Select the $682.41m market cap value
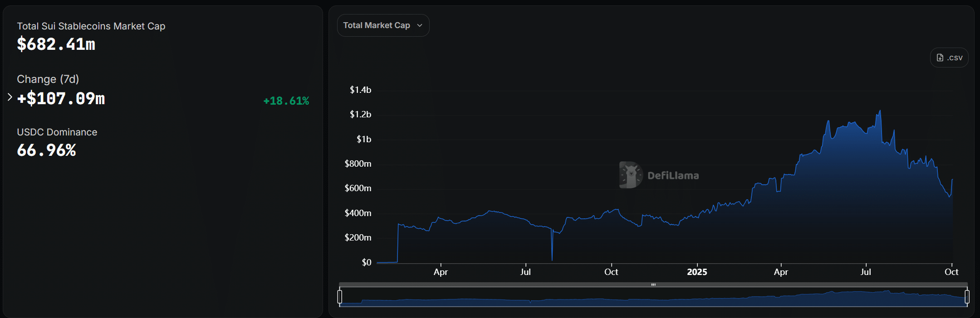Image resolution: width=980 pixels, height=318 pixels. (x=56, y=44)
